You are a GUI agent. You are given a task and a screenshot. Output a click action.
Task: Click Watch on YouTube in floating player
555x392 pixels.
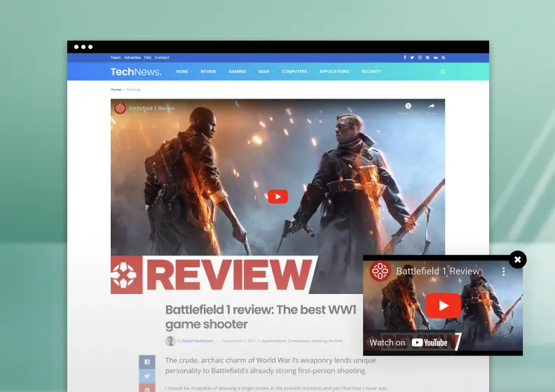point(409,342)
